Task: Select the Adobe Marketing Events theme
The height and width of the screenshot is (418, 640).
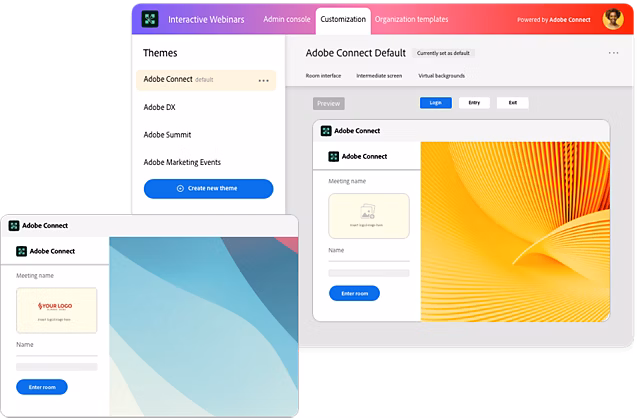Action: pos(182,162)
